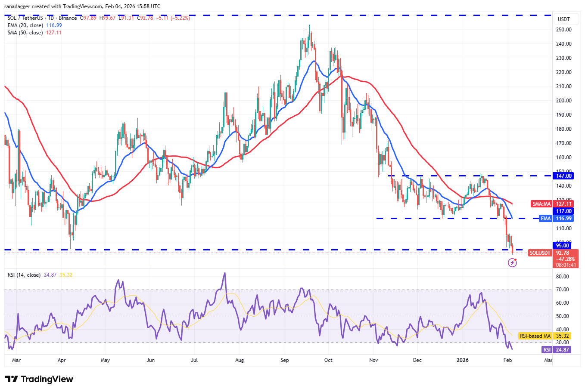The height and width of the screenshot is (392, 585).
Task: Click the red SOLUSDT price tag
Action: (540, 253)
